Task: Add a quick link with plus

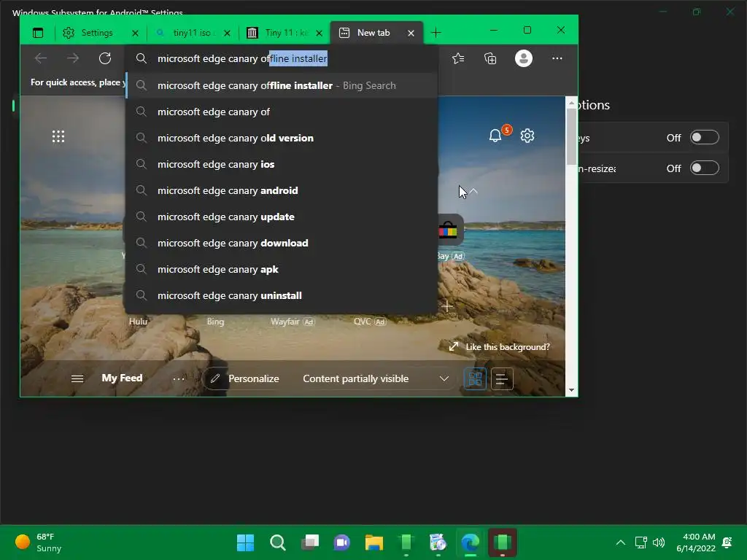Action: point(447,306)
